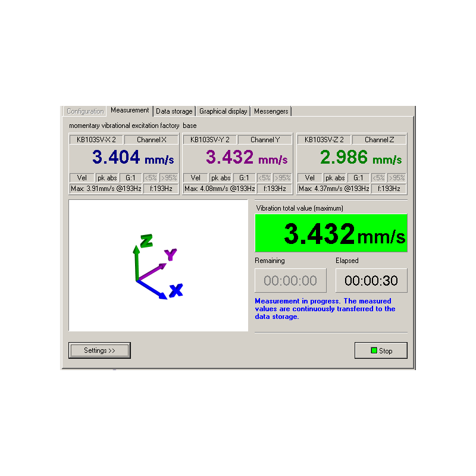The height and width of the screenshot is (476, 476).
Task: Stop the running measurement
Action: click(x=381, y=350)
